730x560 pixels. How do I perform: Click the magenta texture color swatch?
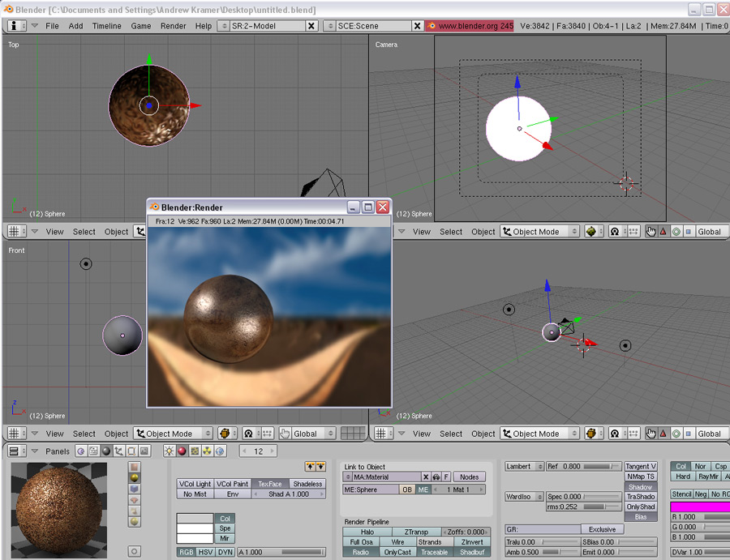tap(699, 507)
